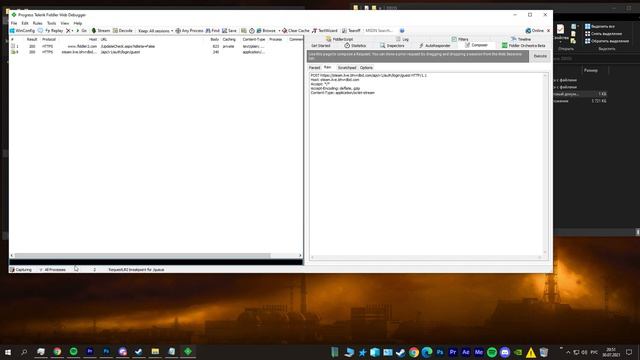Sort sessions by Protocol column header
Viewport: 640px width, 360px height.
click(49, 40)
